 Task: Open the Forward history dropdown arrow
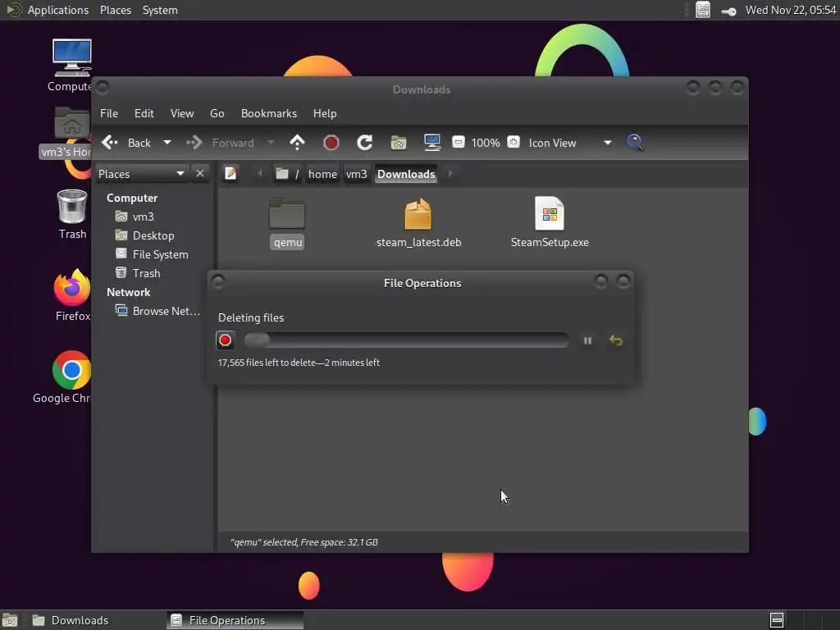click(271, 143)
